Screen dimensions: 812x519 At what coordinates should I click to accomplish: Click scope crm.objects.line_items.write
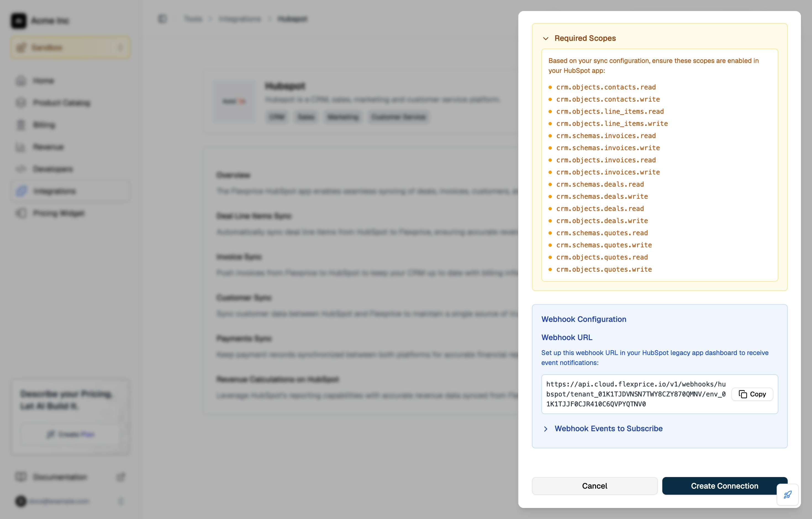[x=612, y=124]
